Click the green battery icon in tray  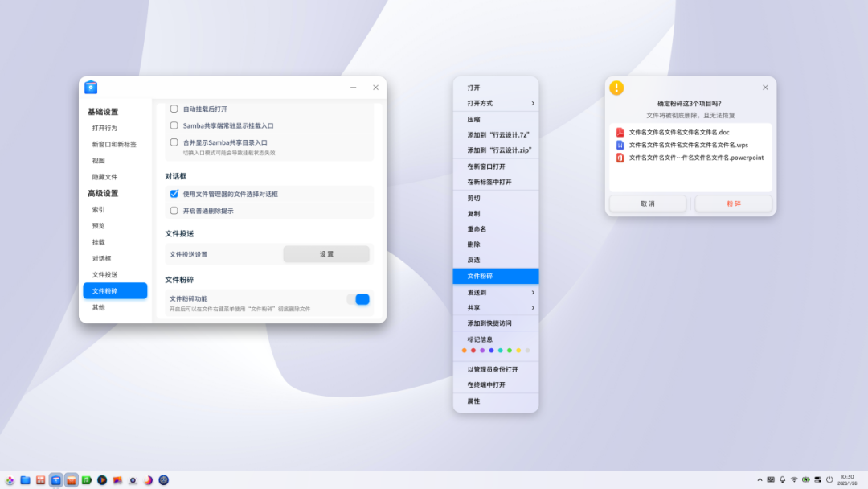point(806,479)
